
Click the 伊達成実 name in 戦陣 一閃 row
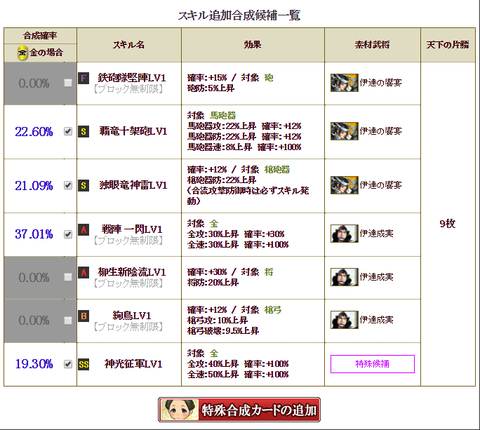376,233
